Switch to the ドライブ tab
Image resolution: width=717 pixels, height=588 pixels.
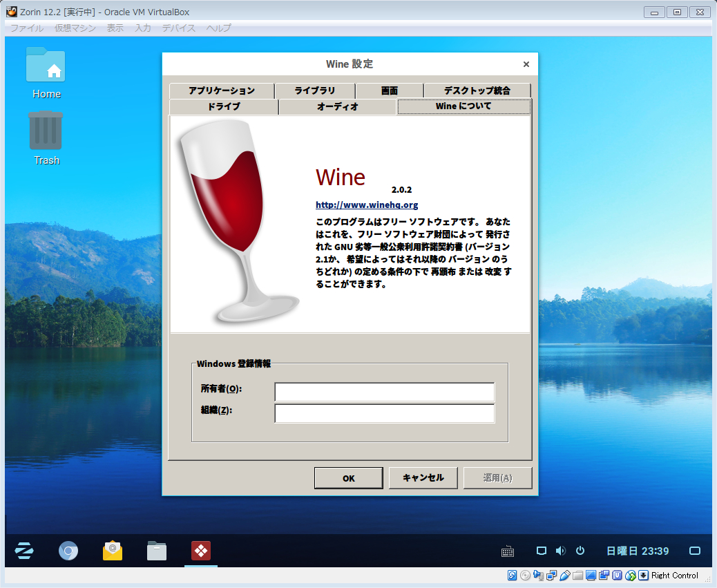click(222, 107)
